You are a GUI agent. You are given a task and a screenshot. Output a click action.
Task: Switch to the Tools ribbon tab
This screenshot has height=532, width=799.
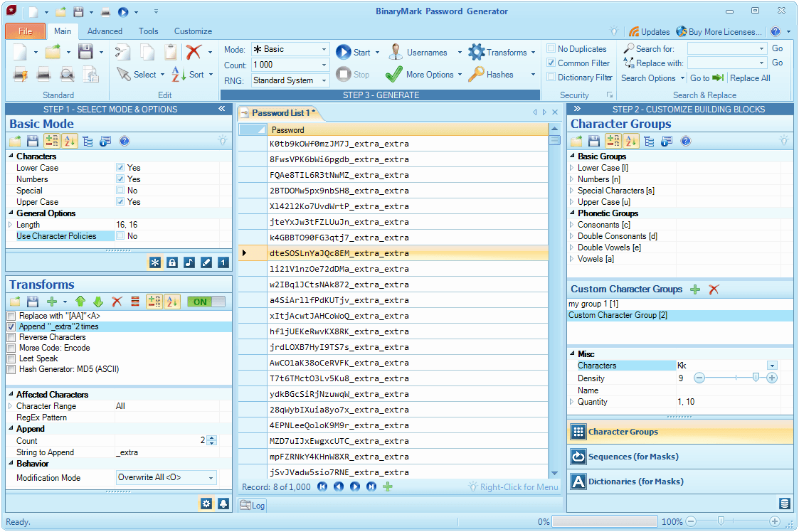pyautogui.click(x=148, y=31)
